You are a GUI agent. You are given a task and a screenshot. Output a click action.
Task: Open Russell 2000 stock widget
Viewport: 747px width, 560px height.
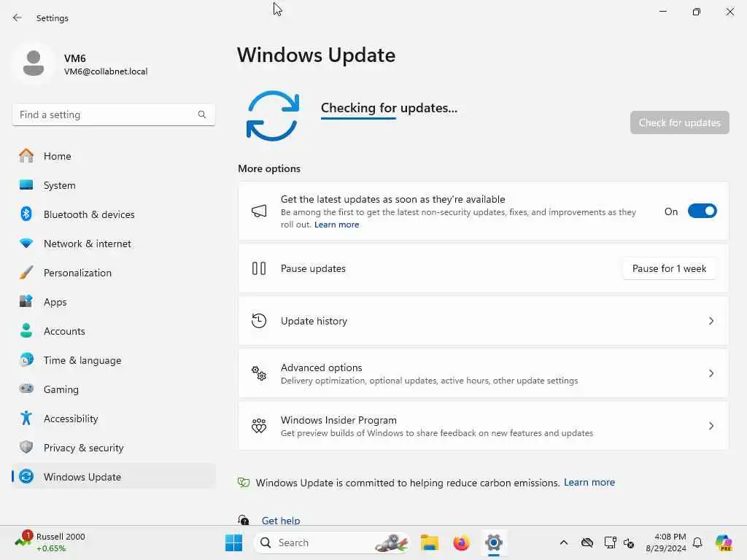click(x=50, y=542)
